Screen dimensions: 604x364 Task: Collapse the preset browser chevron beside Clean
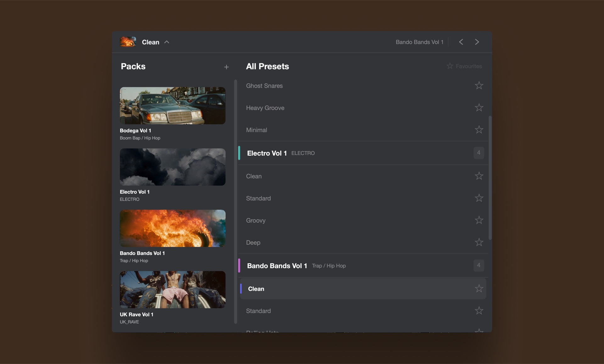click(167, 42)
